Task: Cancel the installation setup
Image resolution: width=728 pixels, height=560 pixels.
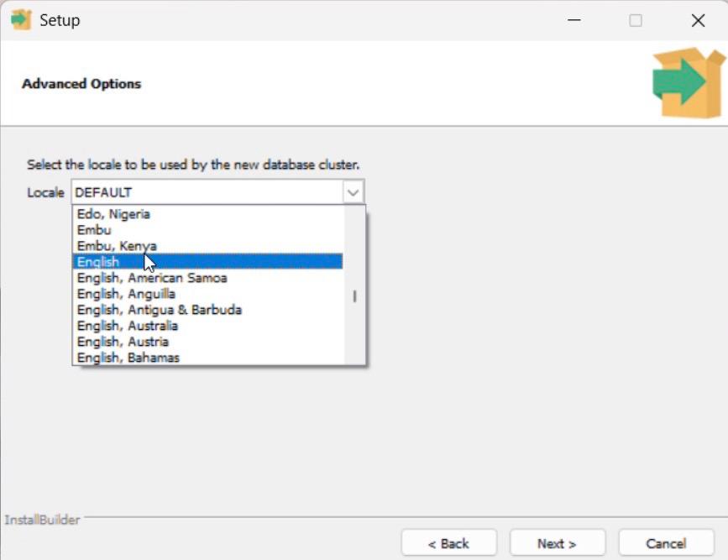Action: coord(666,543)
